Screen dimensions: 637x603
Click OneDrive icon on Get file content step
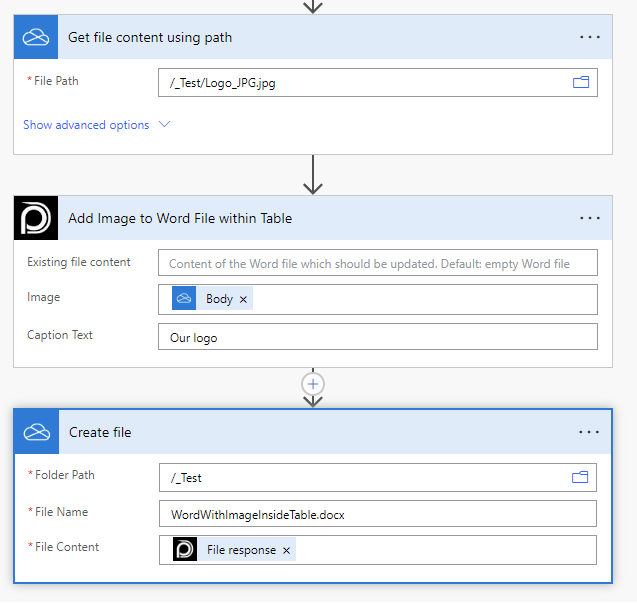point(37,37)
